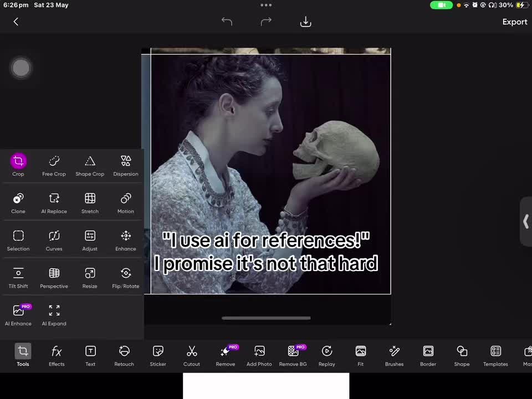Select the Free Crop tool
The image size is (532, 399).
tap(54, 166)
